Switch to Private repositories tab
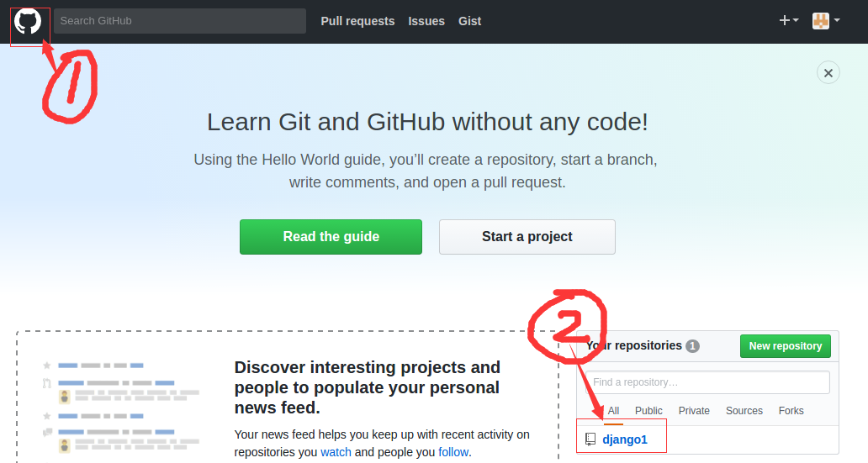This screenshot has width=868, height=463. (x=694, y=411)
